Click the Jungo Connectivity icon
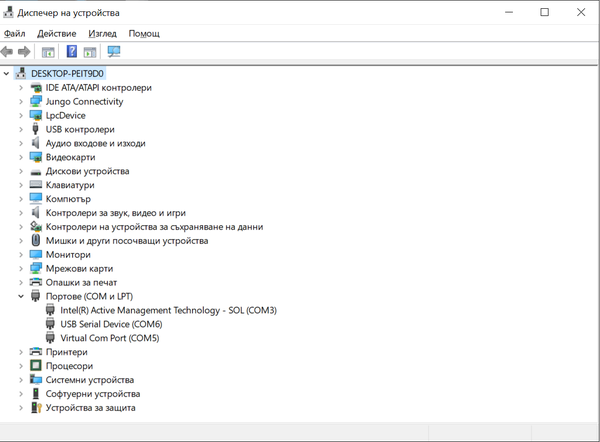600x442 pixels. pyautogui.click(x=36, y=102)
